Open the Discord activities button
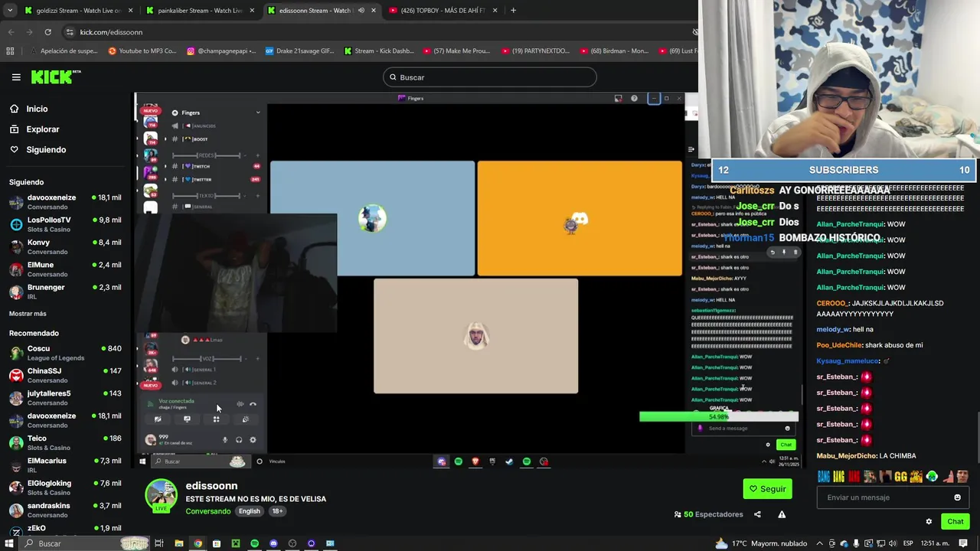The height and width of the screenshot is (551, 980). pos(217,419)
